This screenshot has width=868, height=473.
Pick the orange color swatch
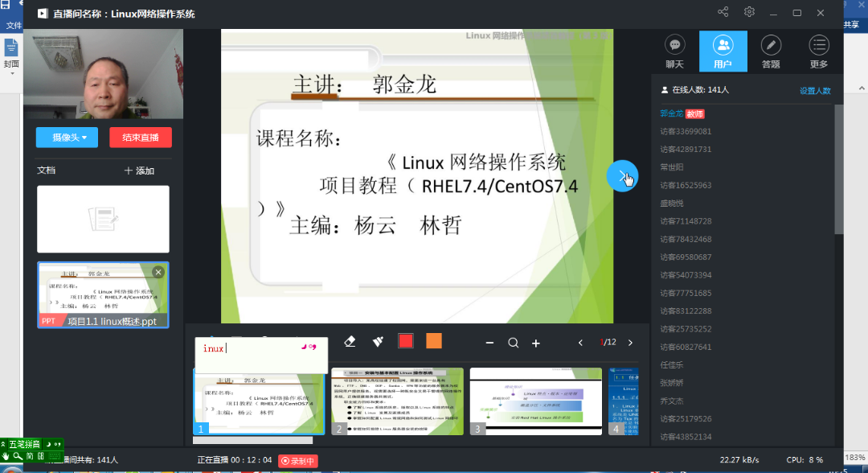(x=434, y=341)
